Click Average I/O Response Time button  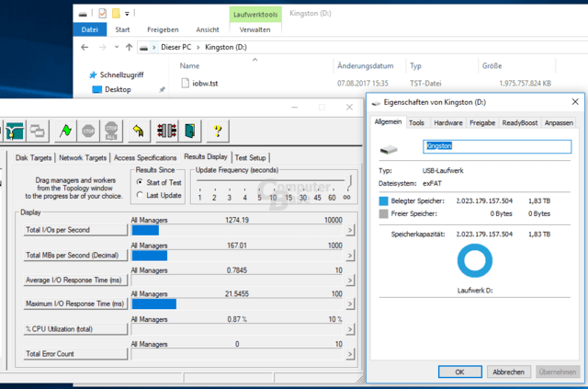[75, 280]
